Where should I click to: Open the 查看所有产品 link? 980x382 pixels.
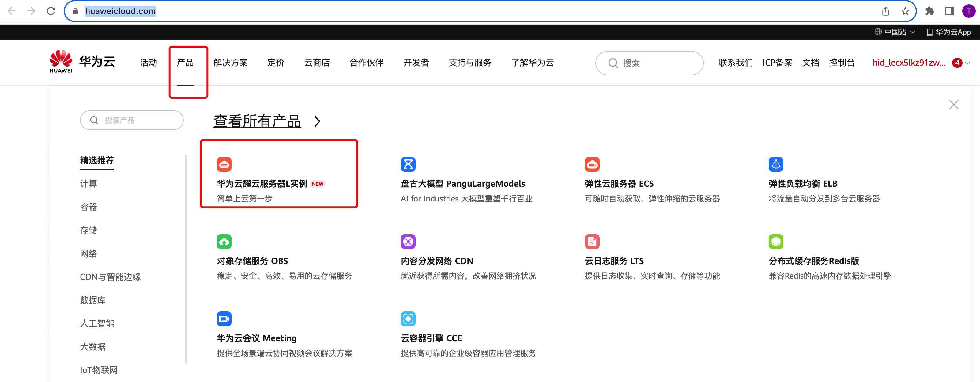(257, 121)
